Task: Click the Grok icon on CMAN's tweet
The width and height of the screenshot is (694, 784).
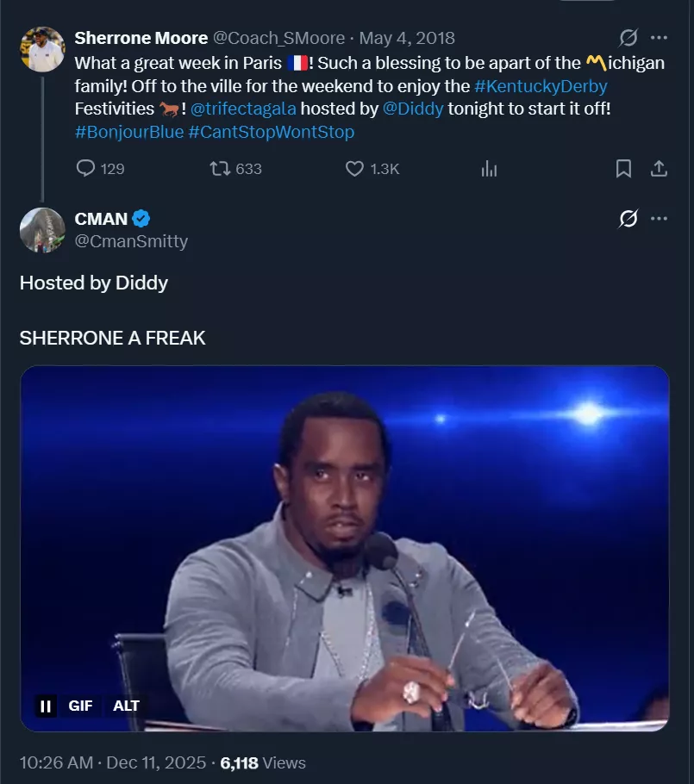Action: tap(628, 219)
